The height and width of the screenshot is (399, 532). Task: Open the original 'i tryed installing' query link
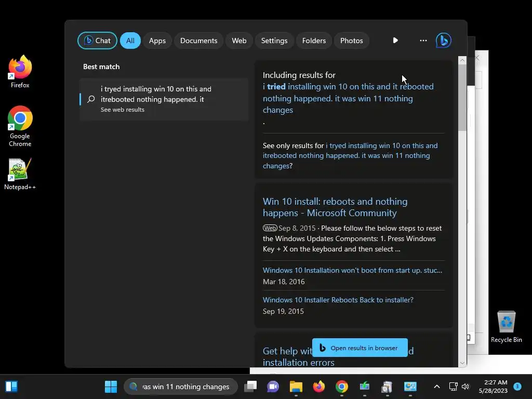pyautogui.click(x=350, y=155)
